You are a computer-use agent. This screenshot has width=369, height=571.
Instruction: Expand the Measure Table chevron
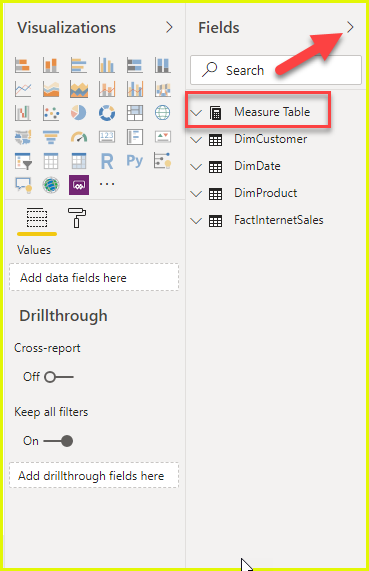click(196, 113)
